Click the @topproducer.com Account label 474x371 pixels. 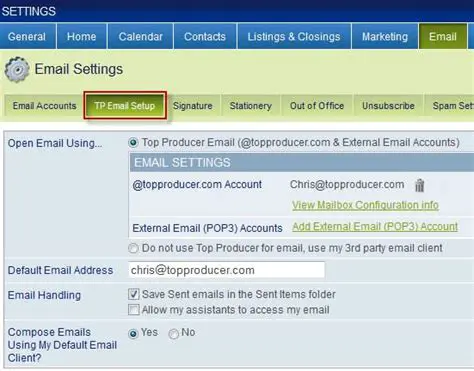coord(197,185)
